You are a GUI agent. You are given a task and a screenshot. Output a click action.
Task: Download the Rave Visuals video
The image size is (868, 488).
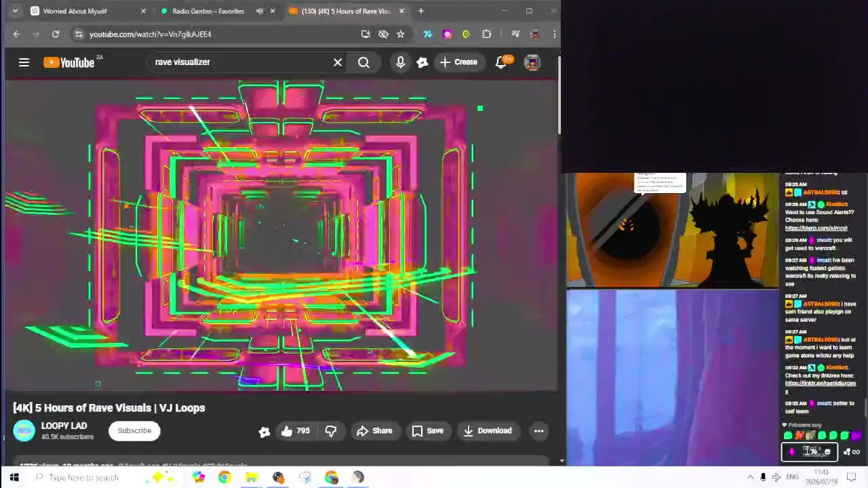point(488,431)
